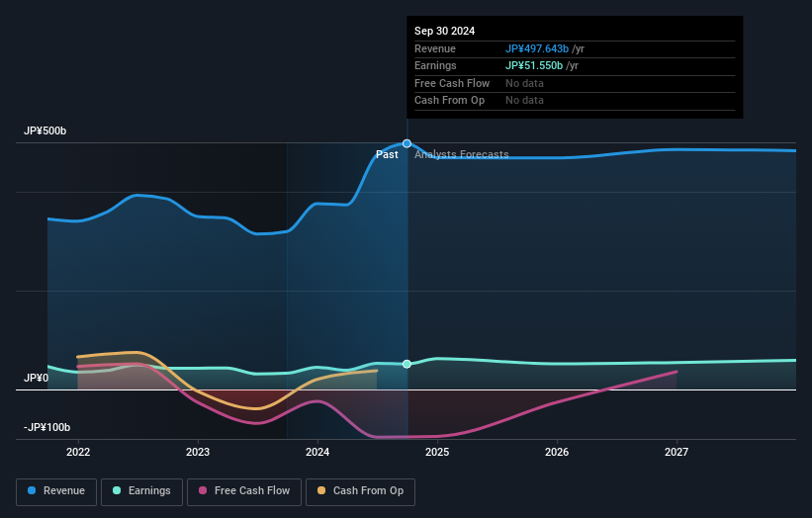Toggle the Free Cash Flow legend series

tap(244, 491)
